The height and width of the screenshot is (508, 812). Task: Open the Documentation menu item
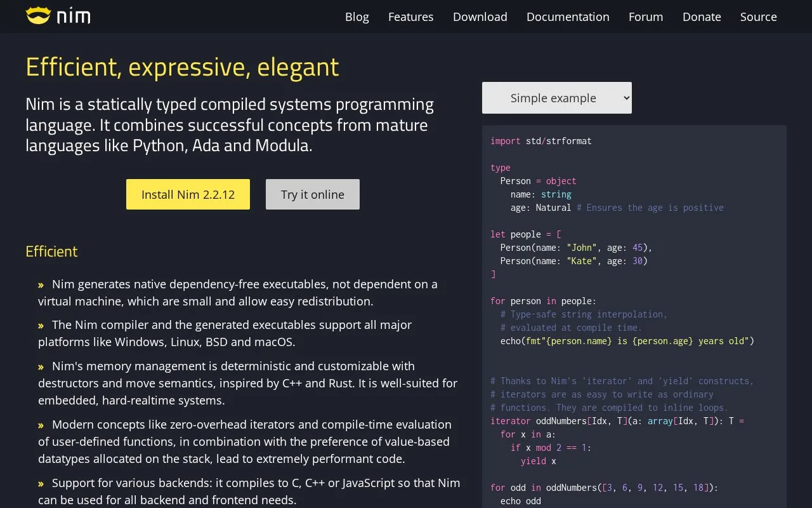coord(568,17)
